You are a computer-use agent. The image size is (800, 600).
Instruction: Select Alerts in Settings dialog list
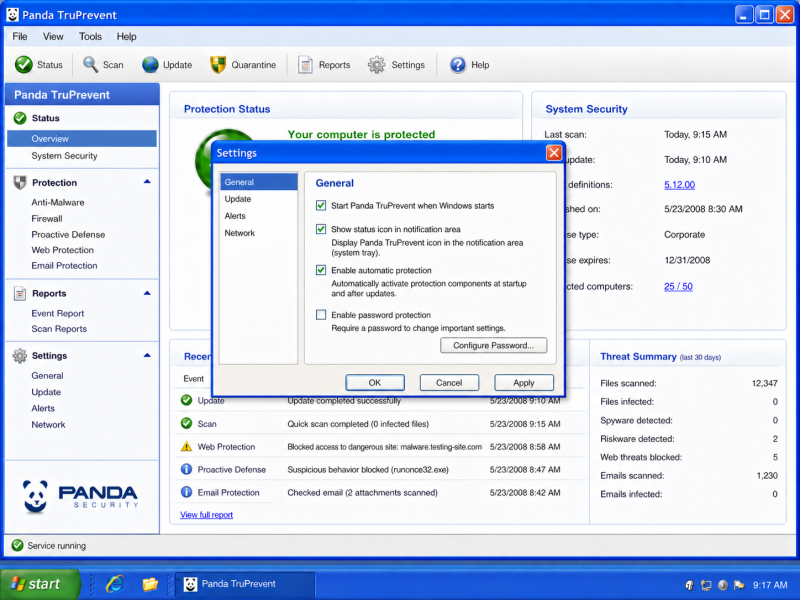(x=259, y=216)
